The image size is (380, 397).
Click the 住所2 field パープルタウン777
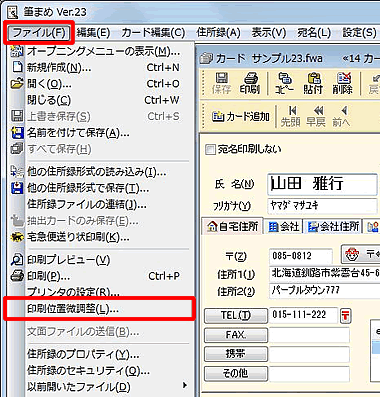325,291
